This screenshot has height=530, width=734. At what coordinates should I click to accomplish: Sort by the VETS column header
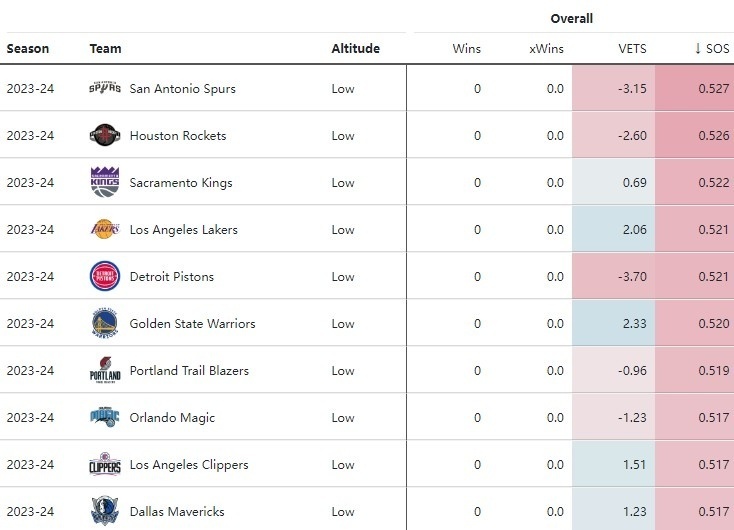631,49
